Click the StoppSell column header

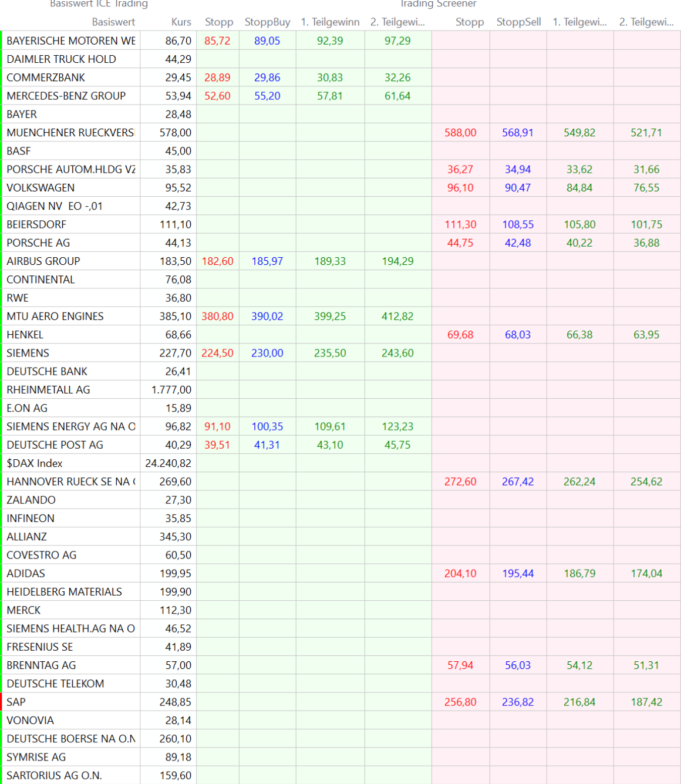click(x=518, y=22)
